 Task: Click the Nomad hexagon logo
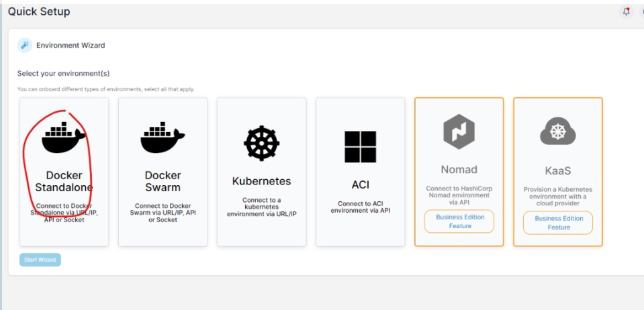[459, 132]
